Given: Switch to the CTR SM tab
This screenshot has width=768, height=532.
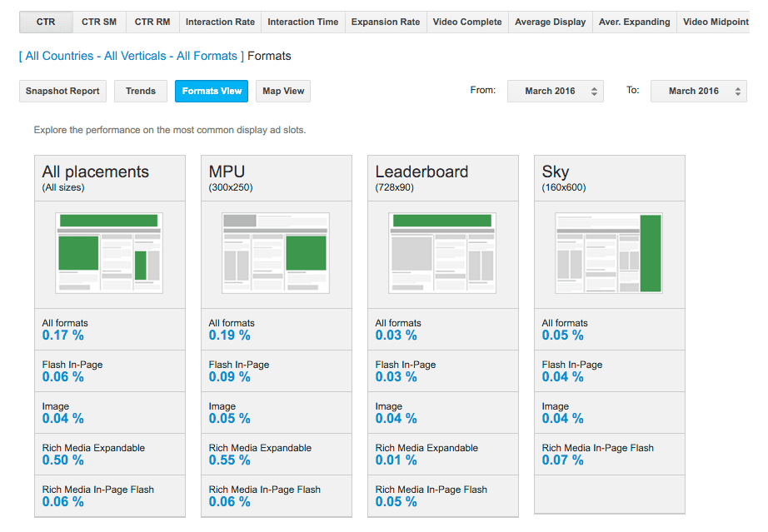Looking at the screenshot, I should tap(99, 22).
